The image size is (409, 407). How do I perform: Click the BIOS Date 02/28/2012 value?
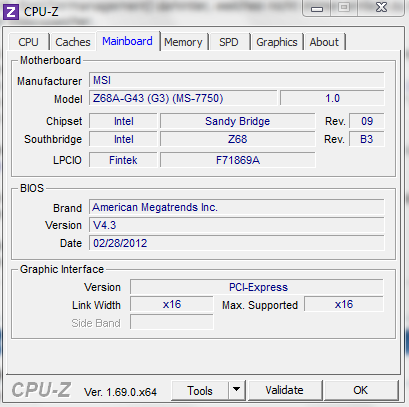coord(237,243)
